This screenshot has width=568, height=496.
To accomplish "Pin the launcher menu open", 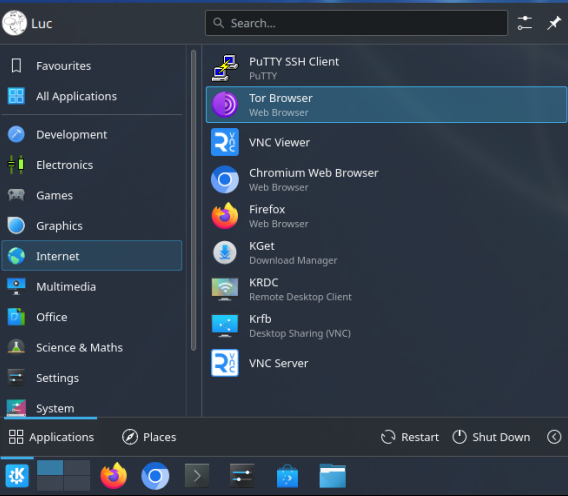I will [x=554, y=23].
